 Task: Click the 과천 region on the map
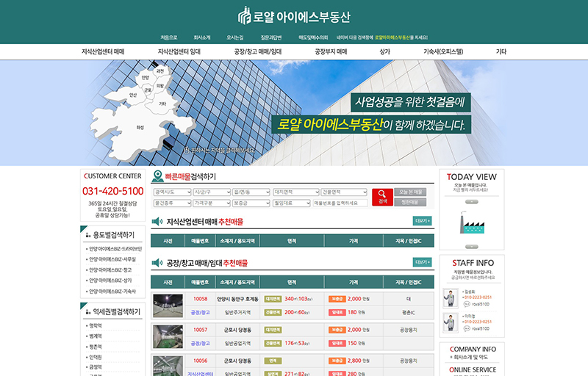(160, 70)
